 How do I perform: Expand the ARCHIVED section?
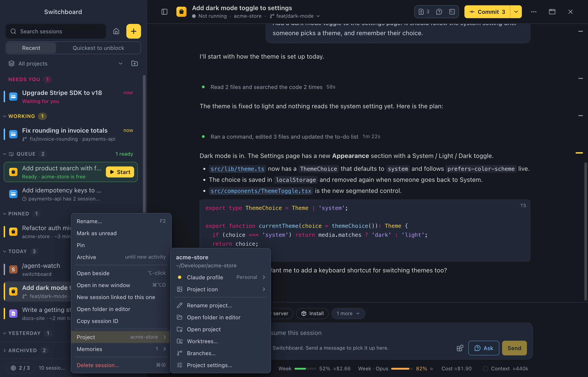click(x=4, y=351)
